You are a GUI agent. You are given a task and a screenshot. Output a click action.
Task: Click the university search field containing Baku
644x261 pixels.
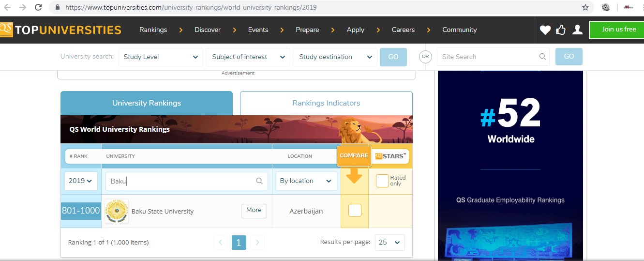pyautogui.click(x=186, y=181)
